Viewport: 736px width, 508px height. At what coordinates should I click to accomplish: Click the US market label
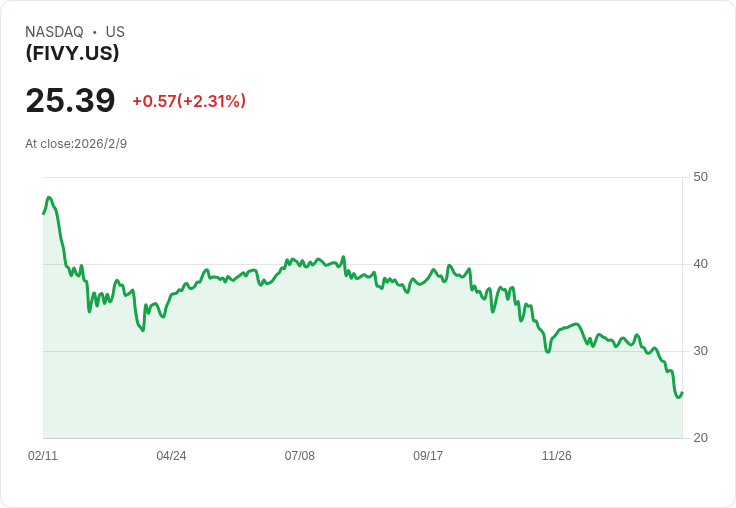click(115, 32)
